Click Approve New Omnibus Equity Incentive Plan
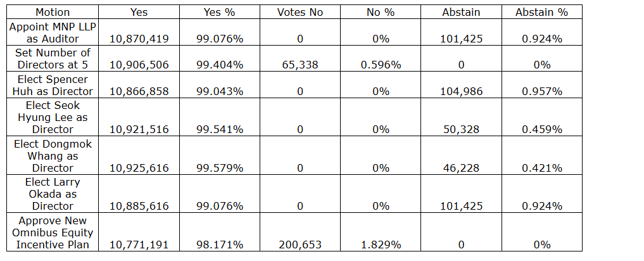Viewport: 644px width, 261px height. tap(53, 232)
